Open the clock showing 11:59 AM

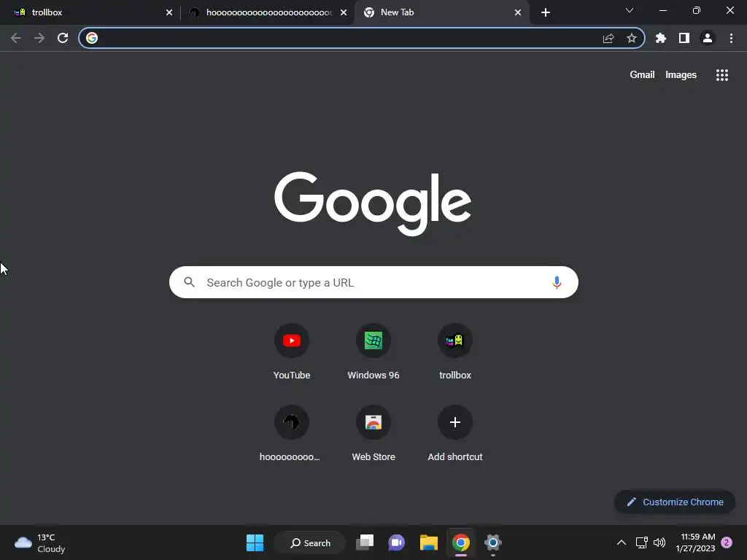pos(695,542)
